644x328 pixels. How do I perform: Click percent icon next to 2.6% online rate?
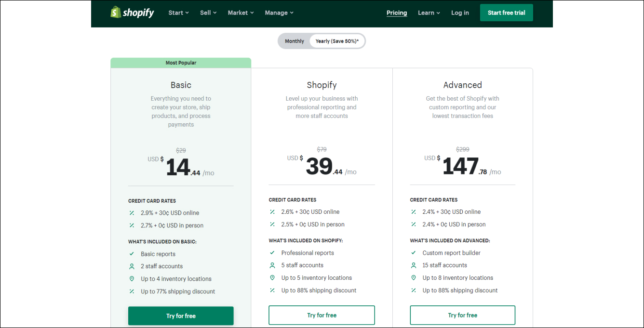272,212
